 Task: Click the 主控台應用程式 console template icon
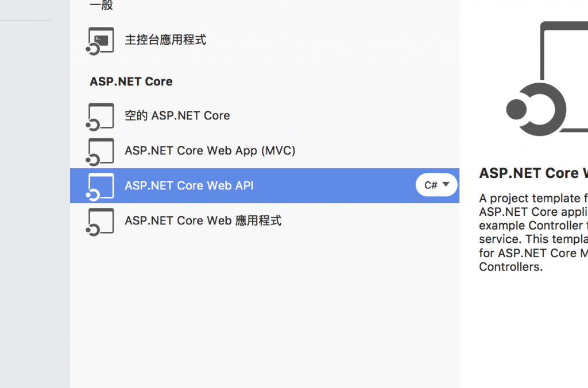click(100, 41)
